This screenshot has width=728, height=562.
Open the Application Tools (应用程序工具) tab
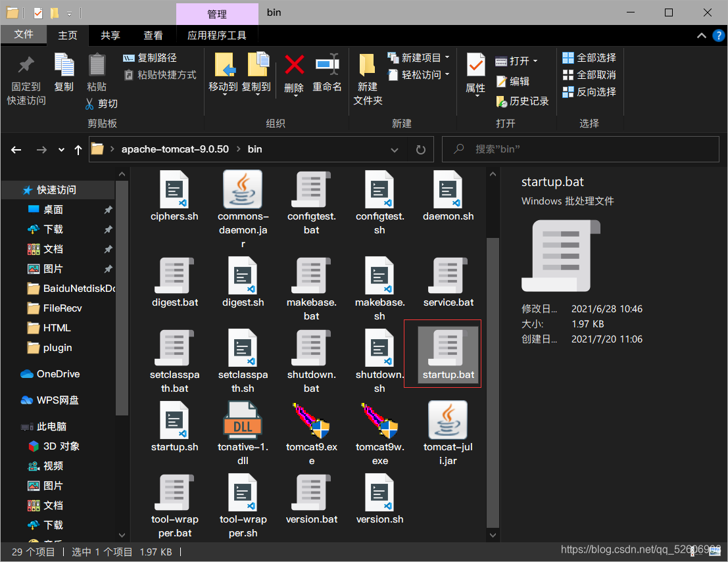tap(217, 35)
